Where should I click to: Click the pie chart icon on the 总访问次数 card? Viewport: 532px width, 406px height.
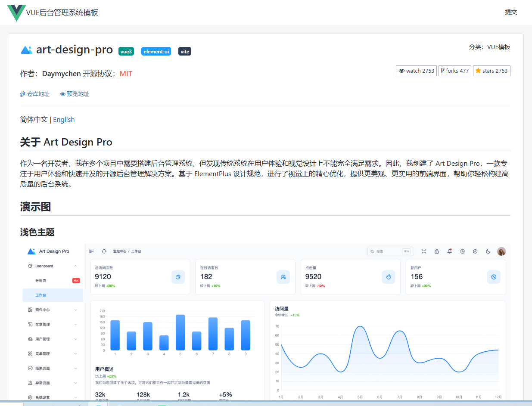[x=178, y=277]
